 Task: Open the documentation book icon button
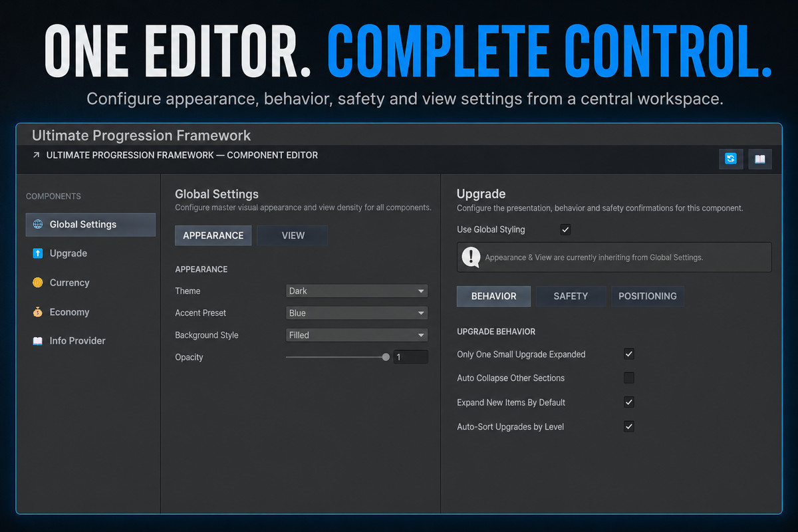click(760, 159)
